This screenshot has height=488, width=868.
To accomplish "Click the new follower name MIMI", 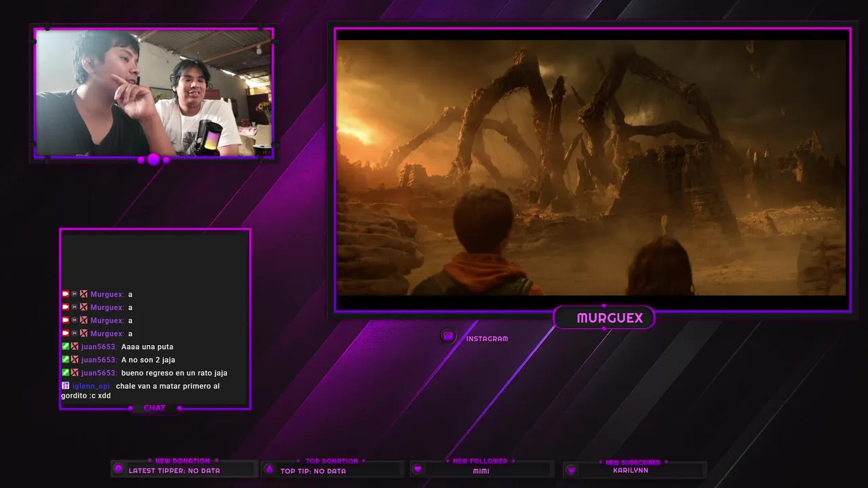I will point(481,471).
